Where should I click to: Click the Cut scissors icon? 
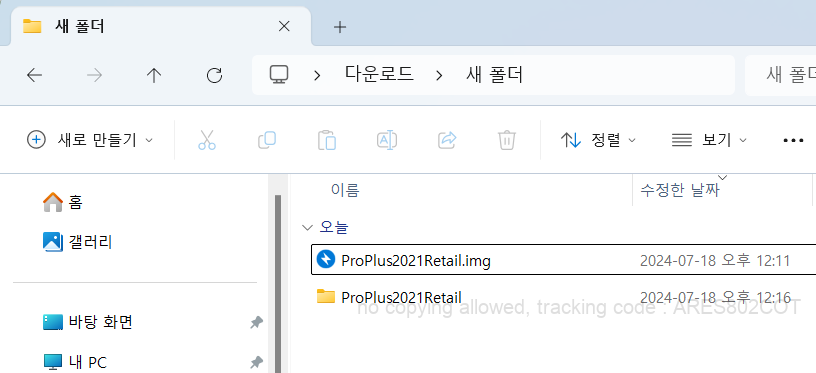pyautogui.click(x=207, y=140)
